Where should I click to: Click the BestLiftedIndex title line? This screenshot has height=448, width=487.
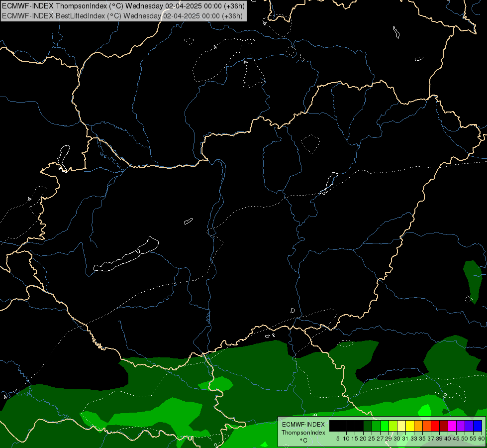point(122,16)
